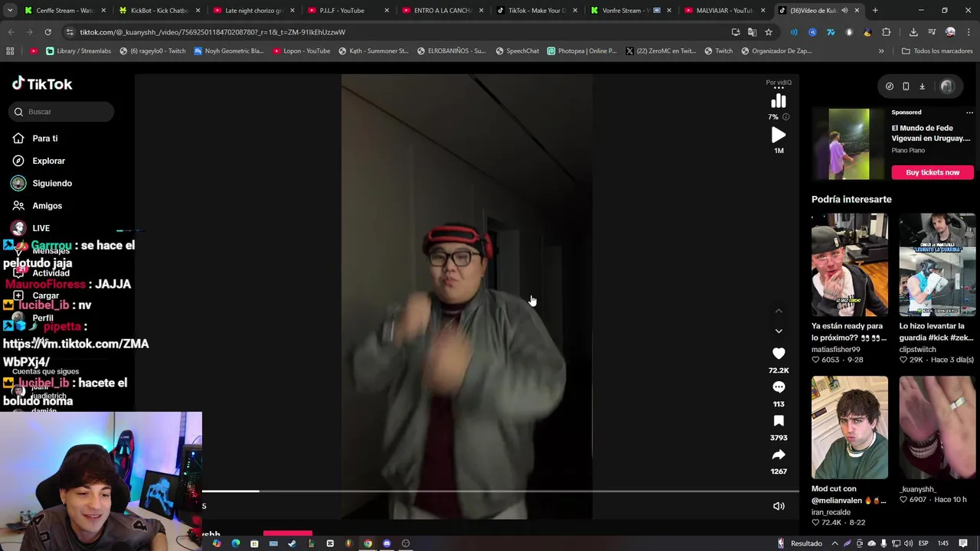
Task: Switch to ENTRO A LA CANCHA tab
Action: pyautogui.click(x=442, y=11)
